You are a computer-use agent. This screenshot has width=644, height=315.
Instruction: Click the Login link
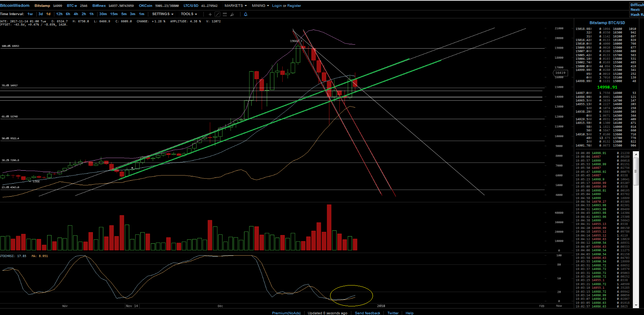(277, 6)
